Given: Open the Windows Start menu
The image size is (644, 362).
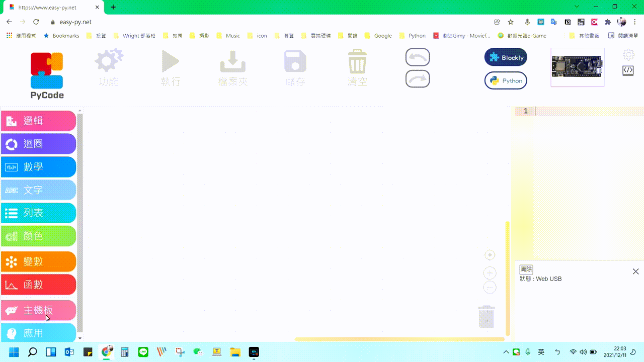Looking at the screenshot, I should (x=14, y=352).
